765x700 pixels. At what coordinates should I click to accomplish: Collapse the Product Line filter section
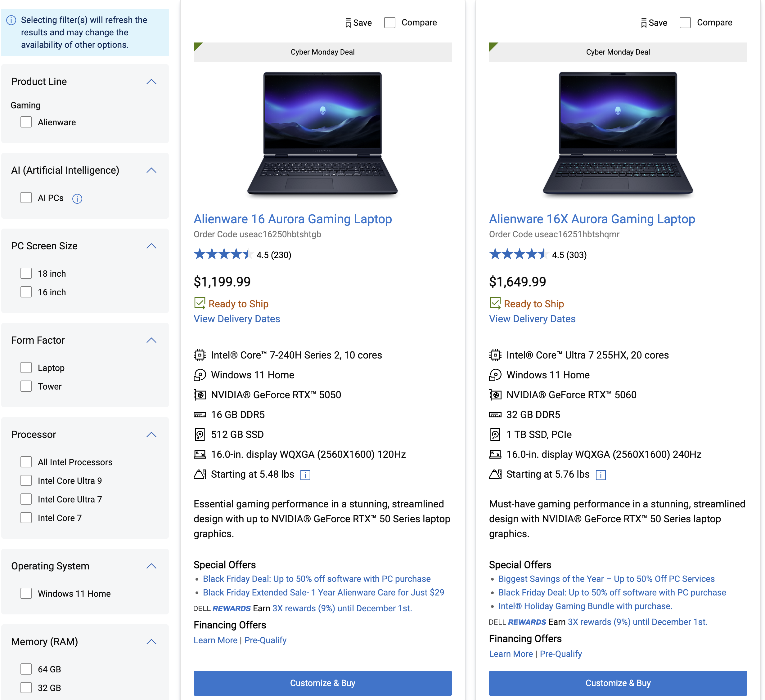tap(151, 82)
